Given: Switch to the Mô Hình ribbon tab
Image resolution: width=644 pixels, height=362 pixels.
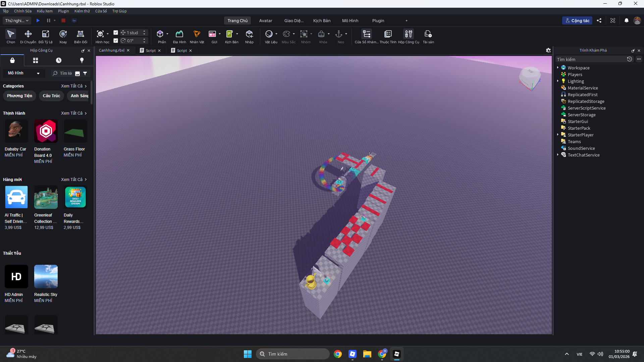Looking at the screenshot, I should coord(350,21).
